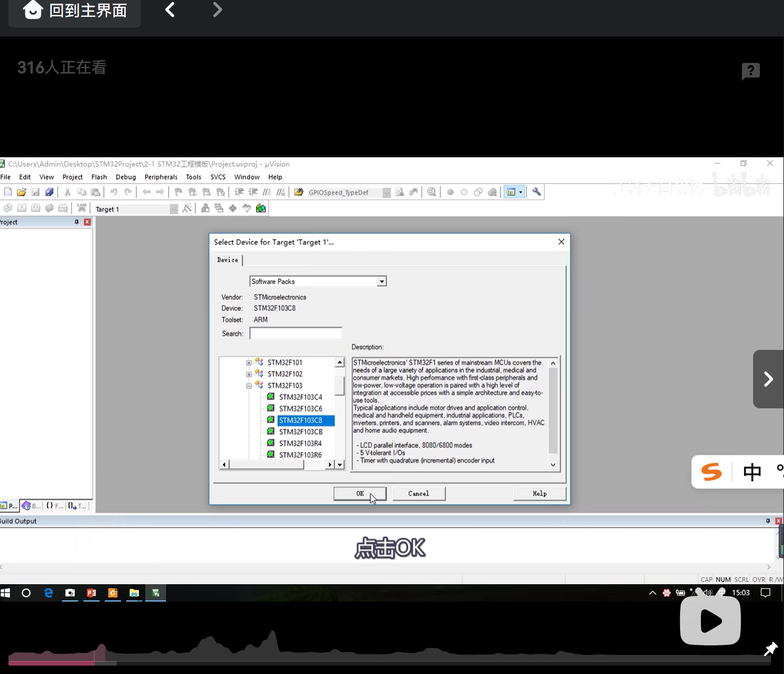Viewport: 784px width, 674px height.
Task: Open the Software Packs dropdown
Action: tap(382, 281)
